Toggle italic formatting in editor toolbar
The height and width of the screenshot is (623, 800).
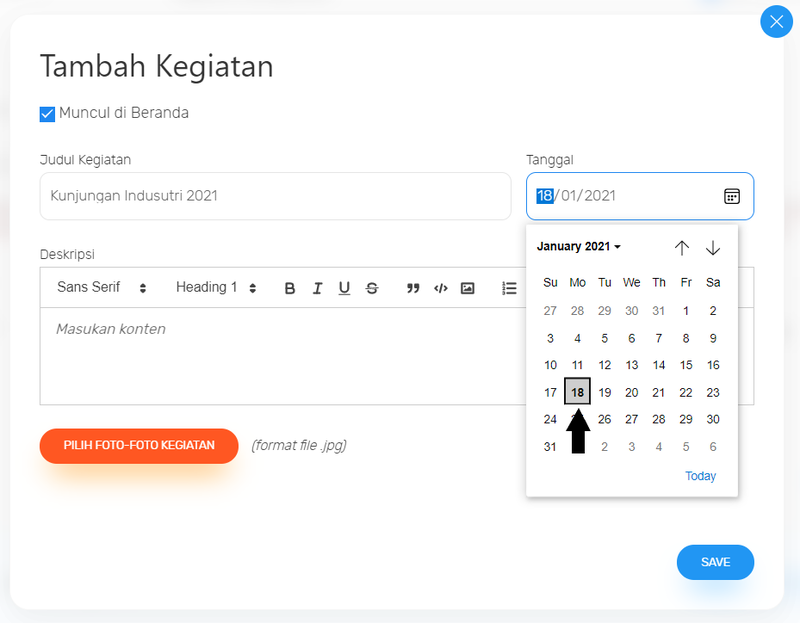317,288
